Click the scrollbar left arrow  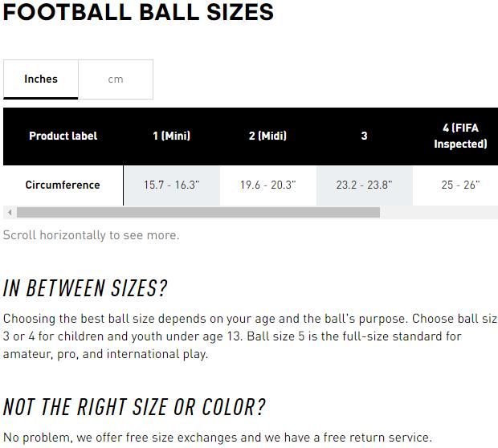tap(9, 213)
